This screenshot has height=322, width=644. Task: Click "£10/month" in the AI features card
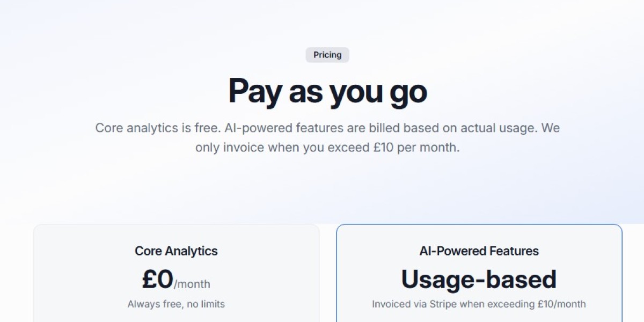[x=561, y=304]
